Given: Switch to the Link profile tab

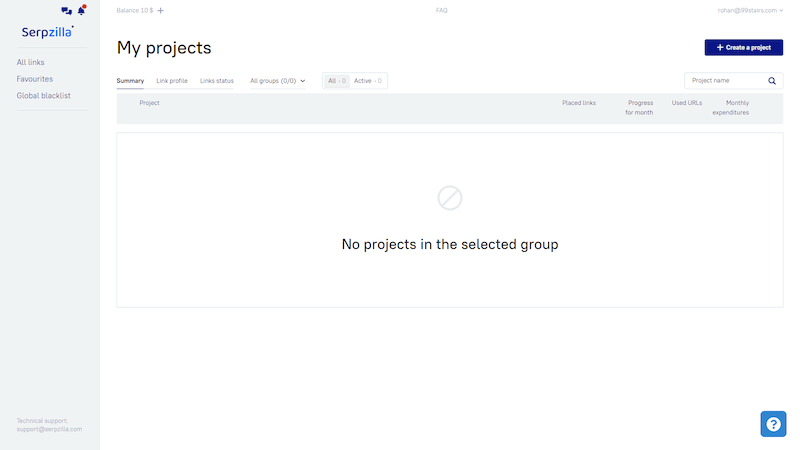Looking at the screenshot, I should (x=172, y=81).
